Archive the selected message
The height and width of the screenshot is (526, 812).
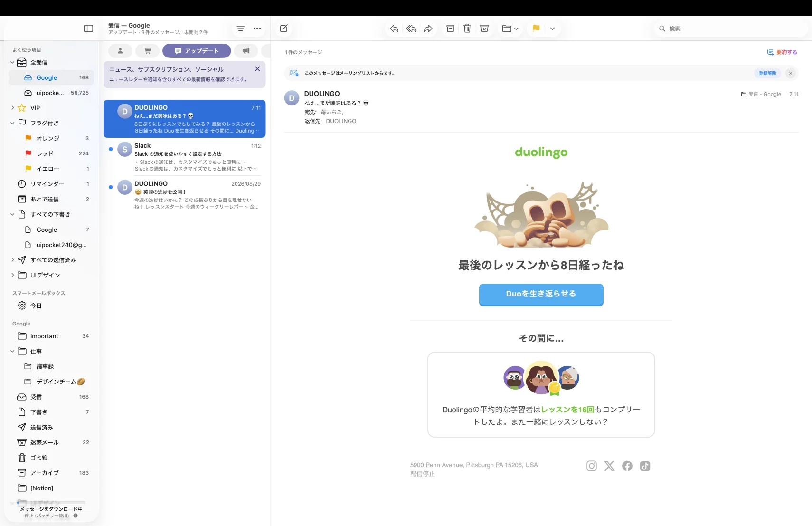(451, 29)
